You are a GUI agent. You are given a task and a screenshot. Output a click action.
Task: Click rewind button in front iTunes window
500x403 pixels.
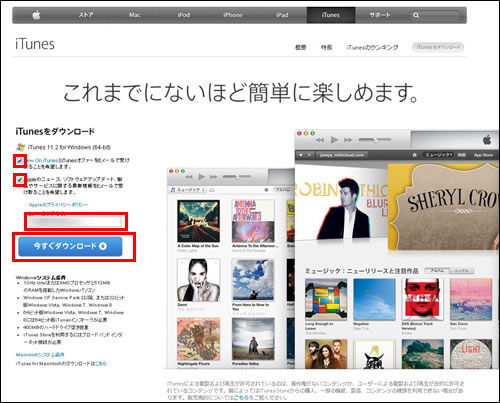(320, 140)
